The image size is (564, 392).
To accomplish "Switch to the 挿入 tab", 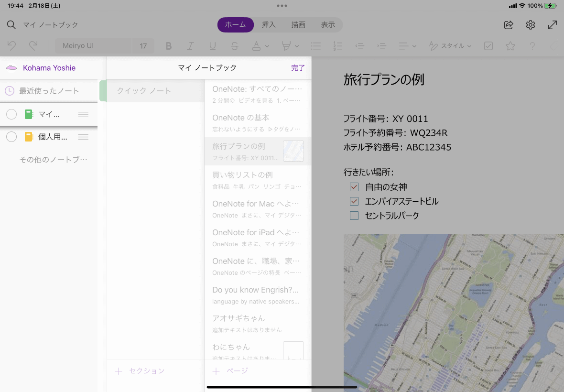I will pyautogui.click(x=269, y=25).
